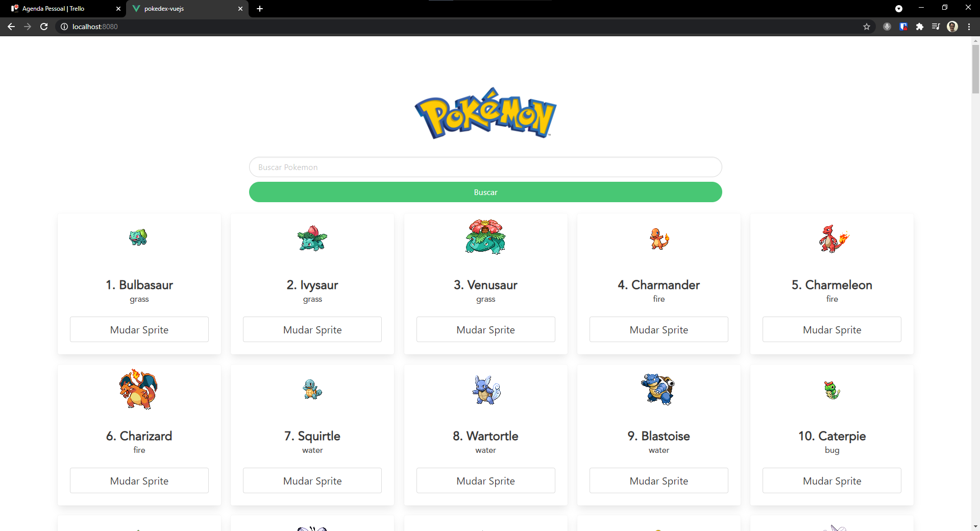Image resolution: width=980 pixels, height=531 pixels.
Task: Change Caterpie's sprite with Mudar Sprite
Action: (x=832, y=480)
